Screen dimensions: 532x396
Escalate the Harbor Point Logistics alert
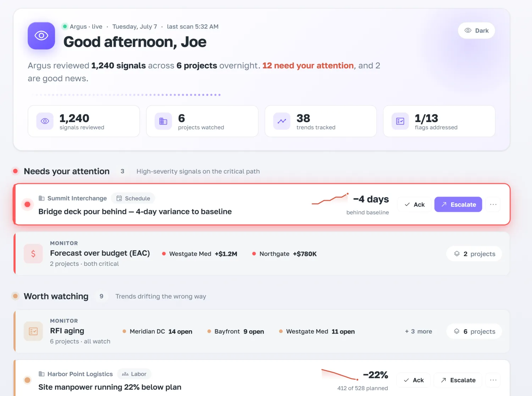click(458, 380)
